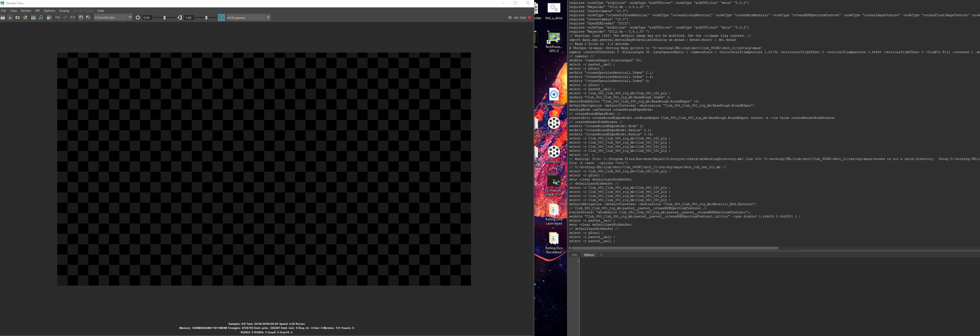Click the Refresh IPR image icon

41,18
